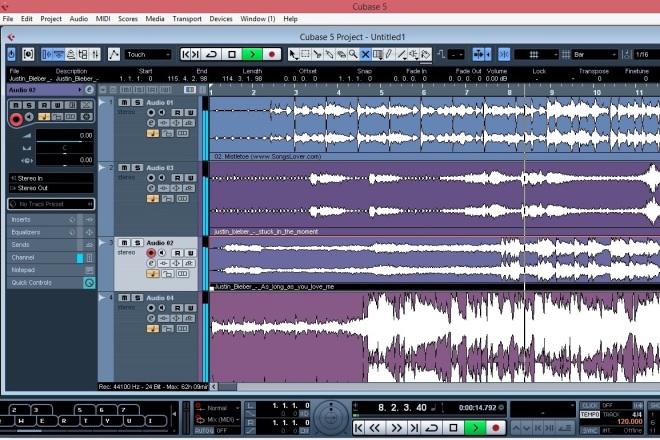660x440 pixels.
Task: Open the Touch automation mode dropdown
Action: (x=148, y=54)
